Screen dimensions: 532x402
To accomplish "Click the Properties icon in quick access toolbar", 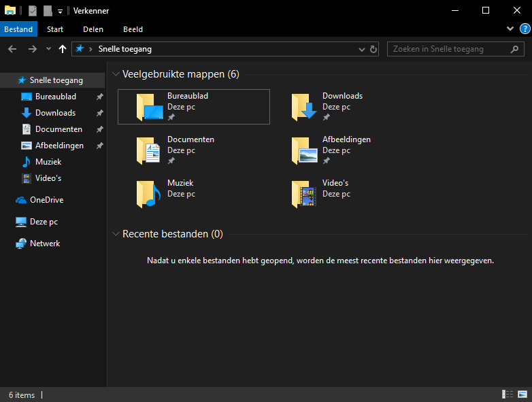I will (33, 11).
